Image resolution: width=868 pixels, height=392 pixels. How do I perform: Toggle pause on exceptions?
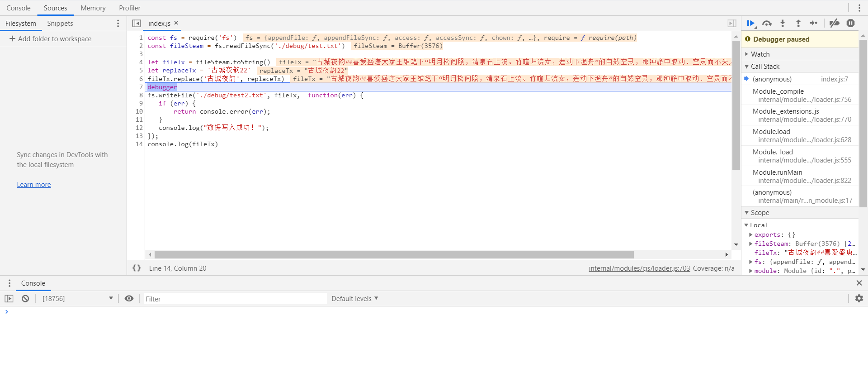(850, 24)
